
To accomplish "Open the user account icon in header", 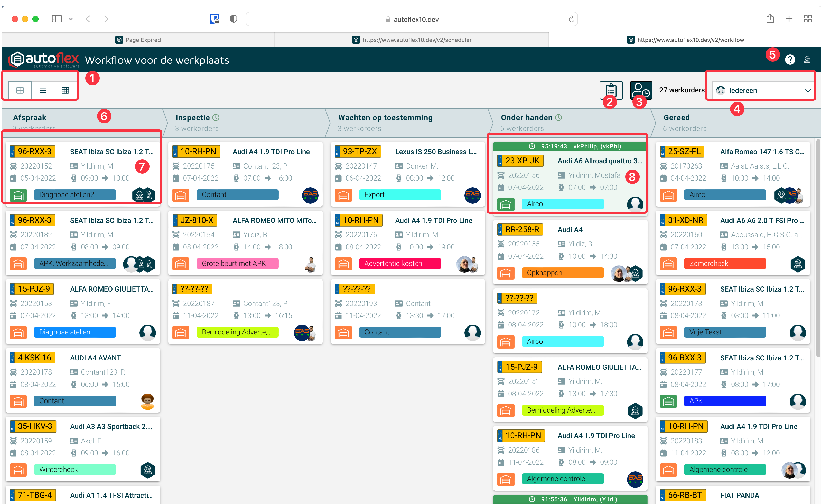I will (807, 60).
